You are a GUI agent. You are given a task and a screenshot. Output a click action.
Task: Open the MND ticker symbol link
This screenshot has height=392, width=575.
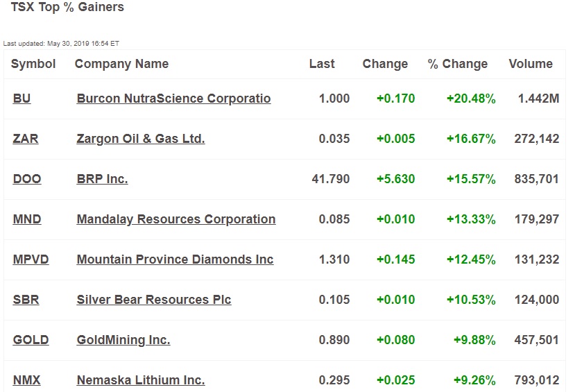coord(27,219)
